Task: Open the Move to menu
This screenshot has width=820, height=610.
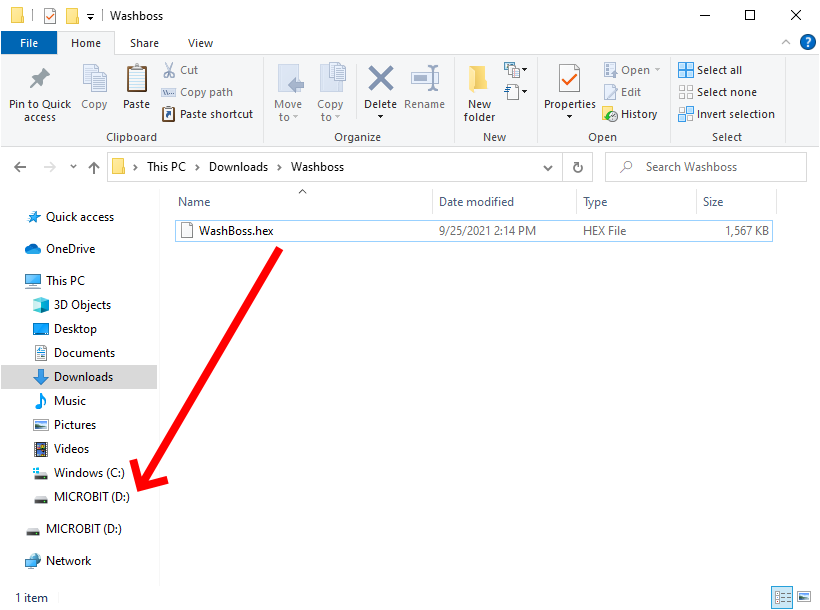Action: (x=288, y=93)
